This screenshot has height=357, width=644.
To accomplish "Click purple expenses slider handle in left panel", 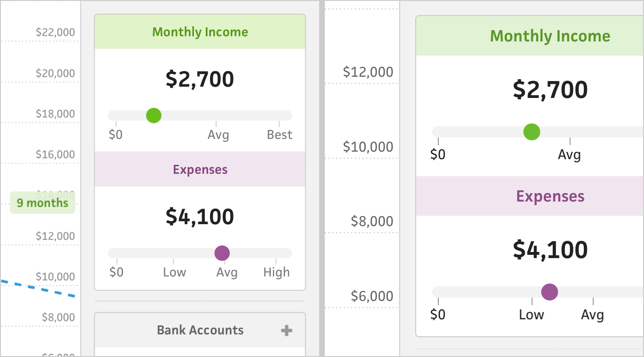I will click(222, 253).
